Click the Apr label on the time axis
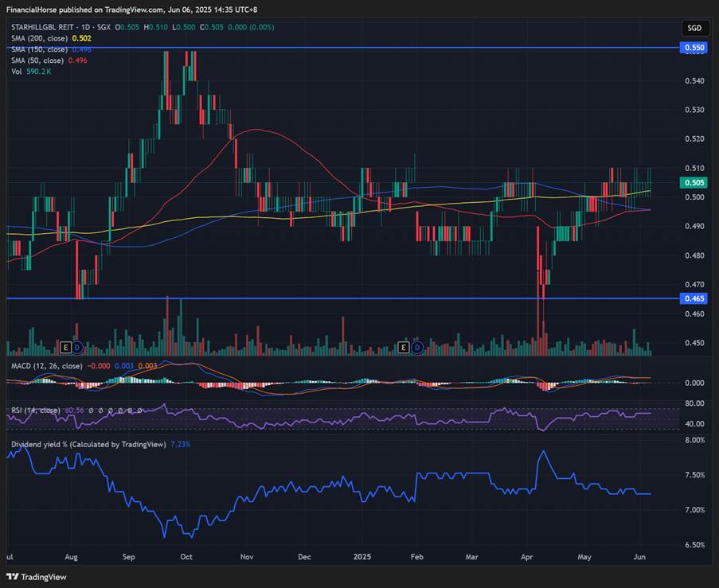 [x=527, y=557]
